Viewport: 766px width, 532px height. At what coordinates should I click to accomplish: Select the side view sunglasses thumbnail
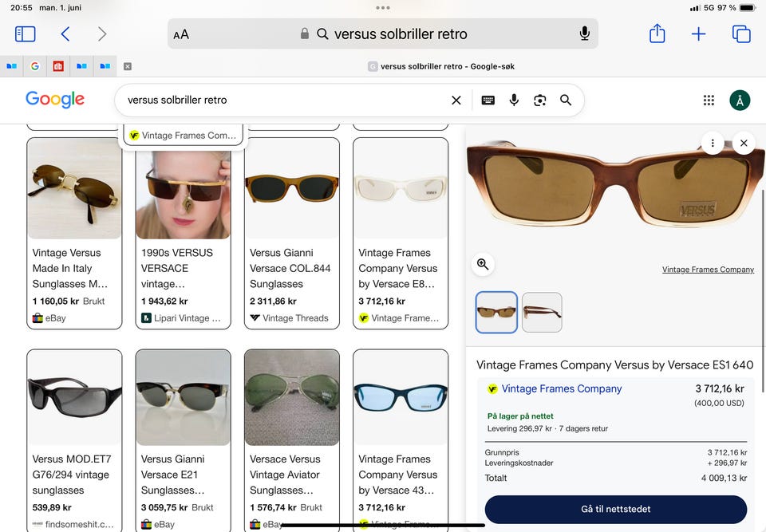point(542,312)
